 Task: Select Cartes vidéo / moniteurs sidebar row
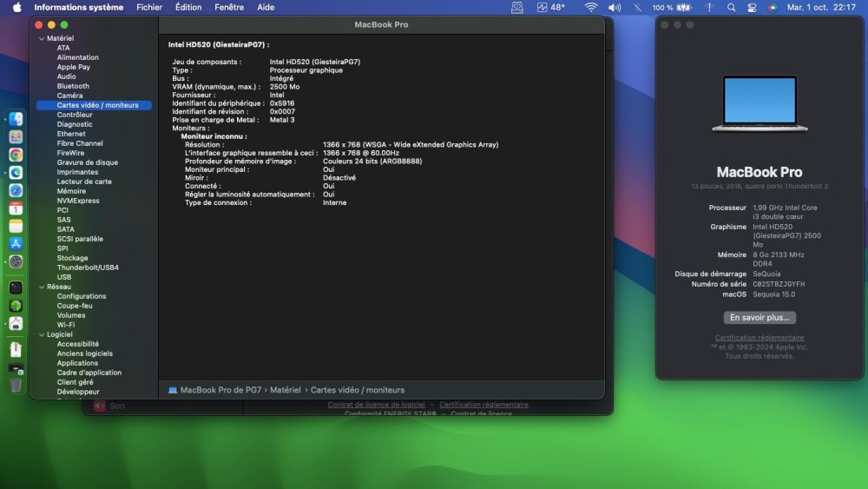94,105
